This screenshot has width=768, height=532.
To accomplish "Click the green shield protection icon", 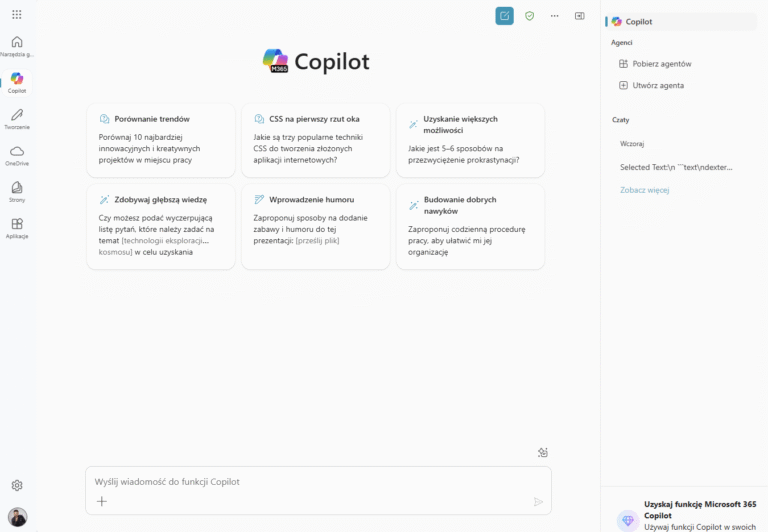I will (529, 16).
